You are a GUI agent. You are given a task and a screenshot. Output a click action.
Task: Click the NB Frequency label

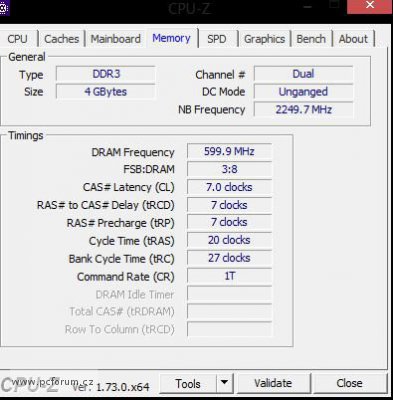212,110
